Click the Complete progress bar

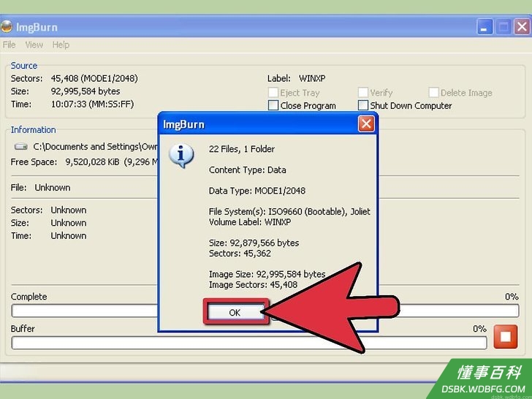click(265, 311)
